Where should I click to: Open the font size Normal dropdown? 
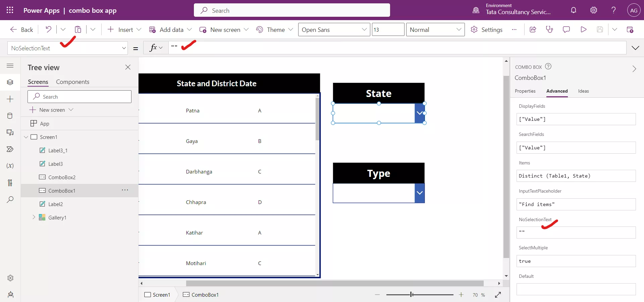coord(435,30)
